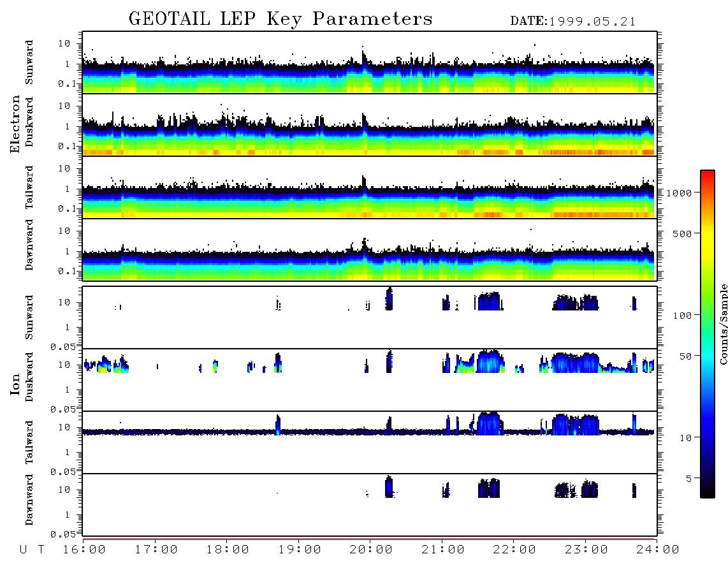Click the '500' color scale label
The height and width of the screenshot is (561, 728).
pyautogui.click(x=682, y=233)
